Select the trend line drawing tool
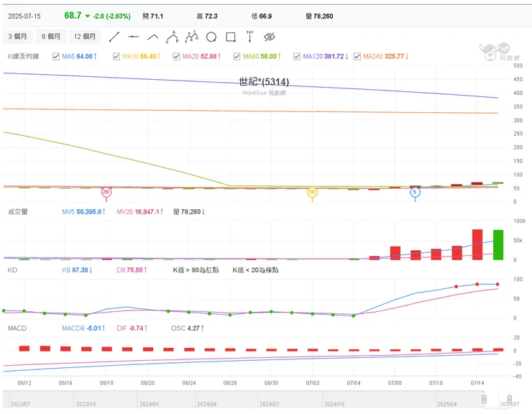 point(114,37)
